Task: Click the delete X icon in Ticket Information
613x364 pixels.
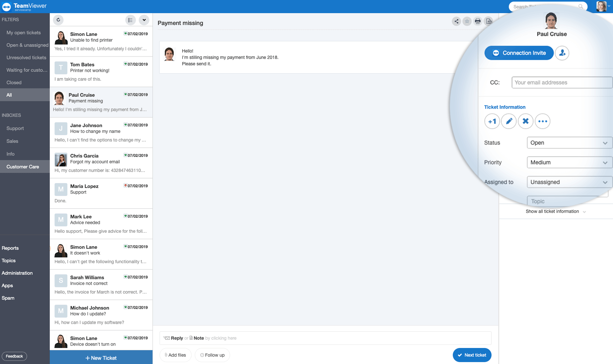Action: pos(526,121)
